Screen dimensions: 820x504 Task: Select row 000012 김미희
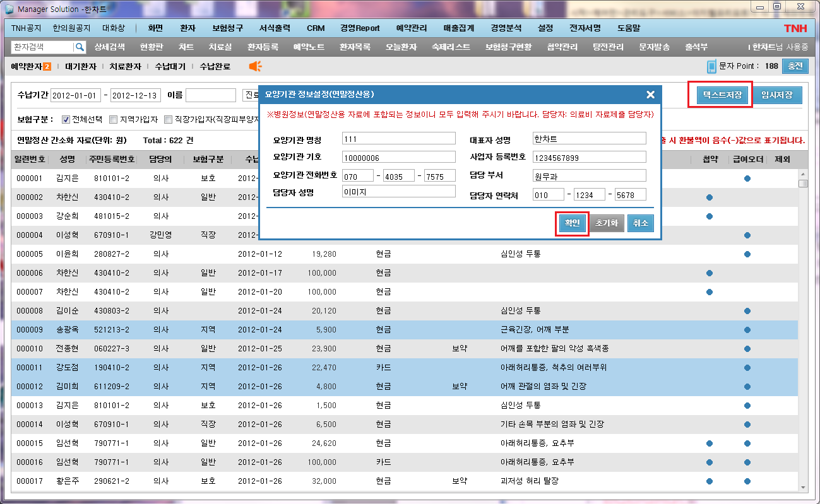(405, 387)
